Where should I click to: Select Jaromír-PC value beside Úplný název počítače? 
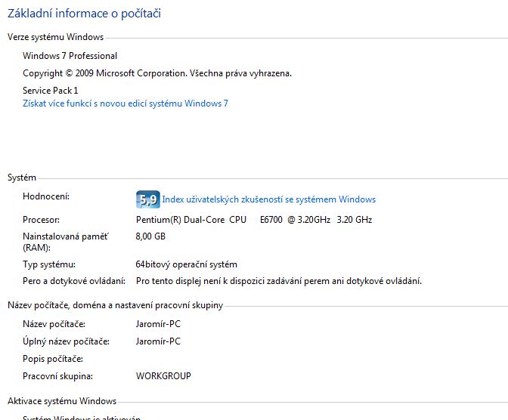point(158,341)
